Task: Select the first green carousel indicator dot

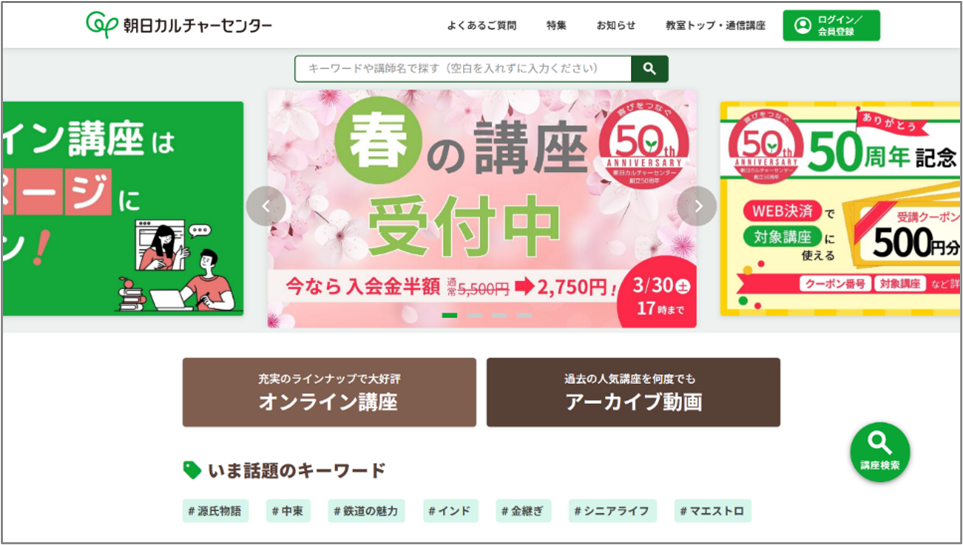Action: click(450, 315)
